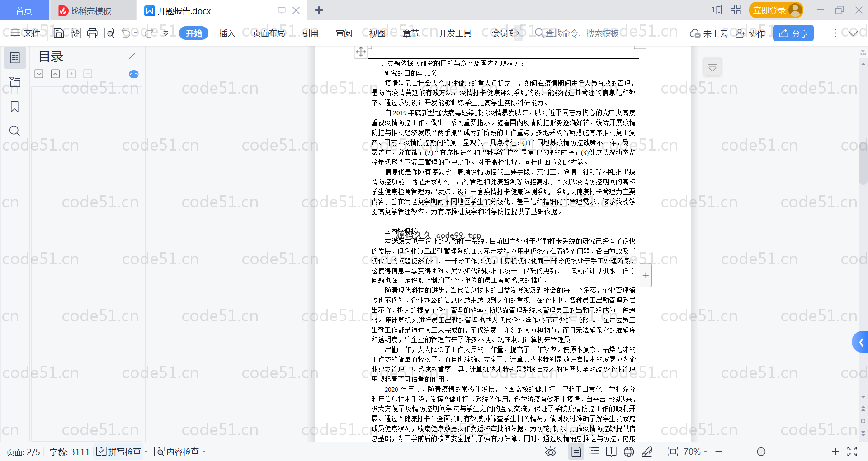868x461 pixels.
Task: Click the 拼写检查 button in status bar
Action: 119,452
